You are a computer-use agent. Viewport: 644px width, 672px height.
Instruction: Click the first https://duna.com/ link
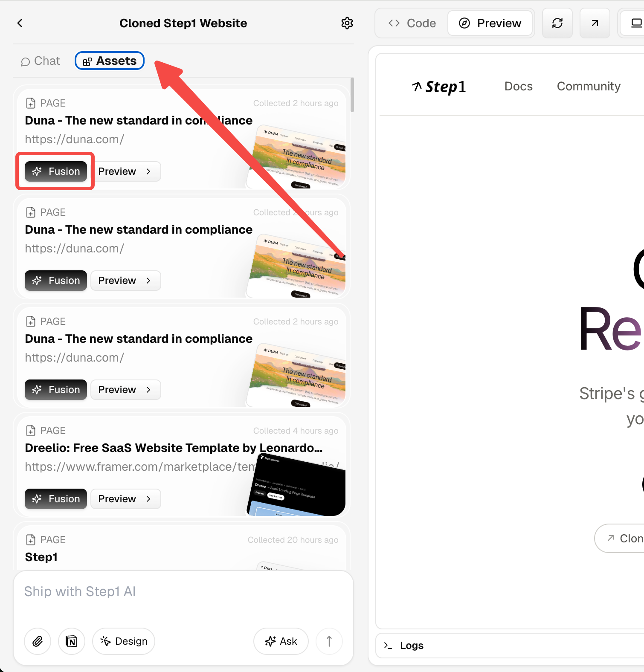point(75,139)
